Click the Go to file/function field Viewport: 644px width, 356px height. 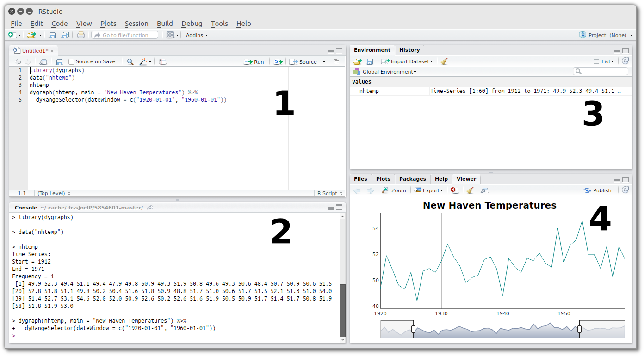coord(125,35)
